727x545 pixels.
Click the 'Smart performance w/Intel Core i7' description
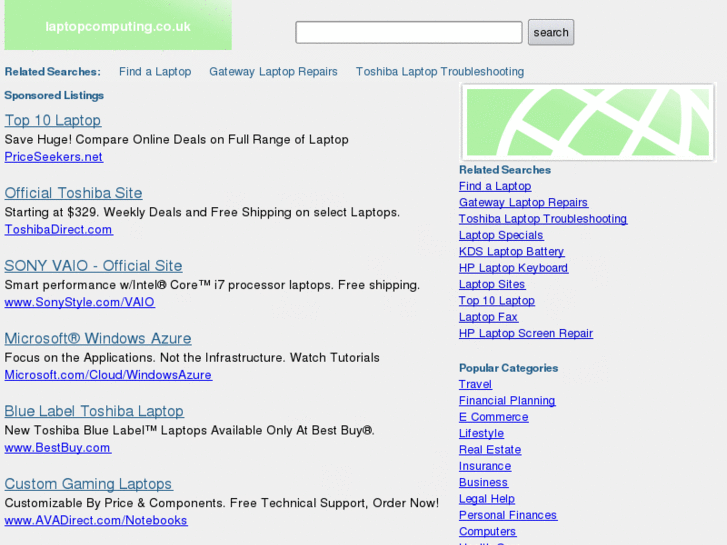pos(212,285)
